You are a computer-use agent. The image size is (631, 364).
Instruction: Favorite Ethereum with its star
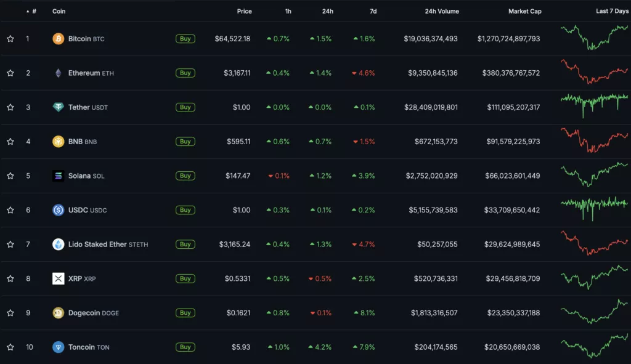coord(10,73)
